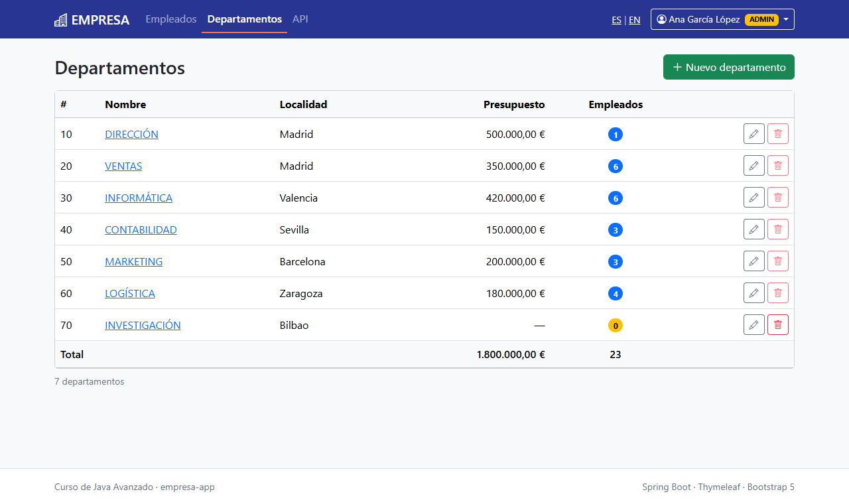Viewport: 849px width, 504px height.
Task: Open the Ana García López user menu
Action: tap(722, 19)
